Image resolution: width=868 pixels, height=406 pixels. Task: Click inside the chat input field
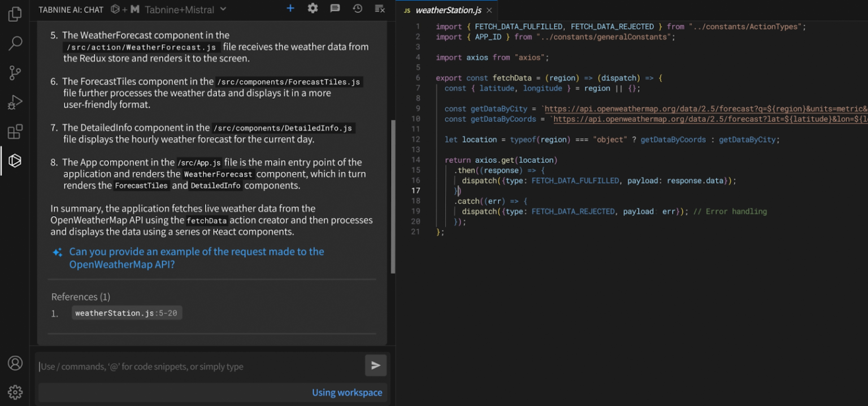pos(170,365)
